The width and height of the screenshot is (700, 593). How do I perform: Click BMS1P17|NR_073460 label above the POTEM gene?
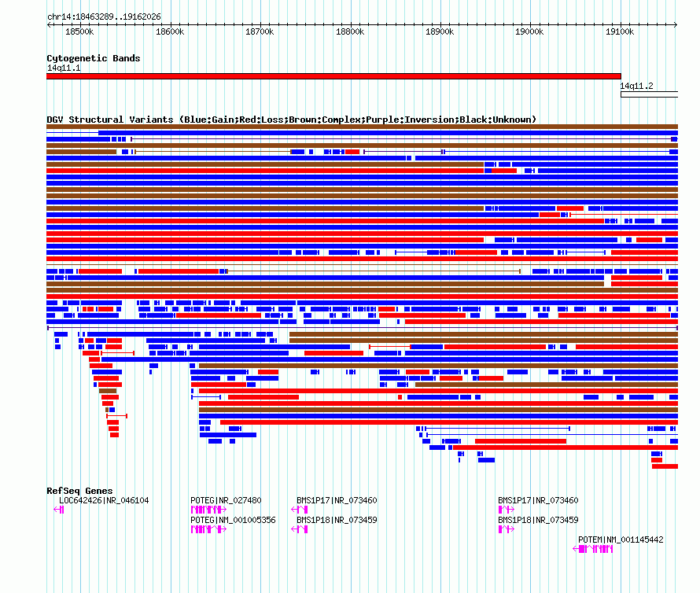coord(538,500)
